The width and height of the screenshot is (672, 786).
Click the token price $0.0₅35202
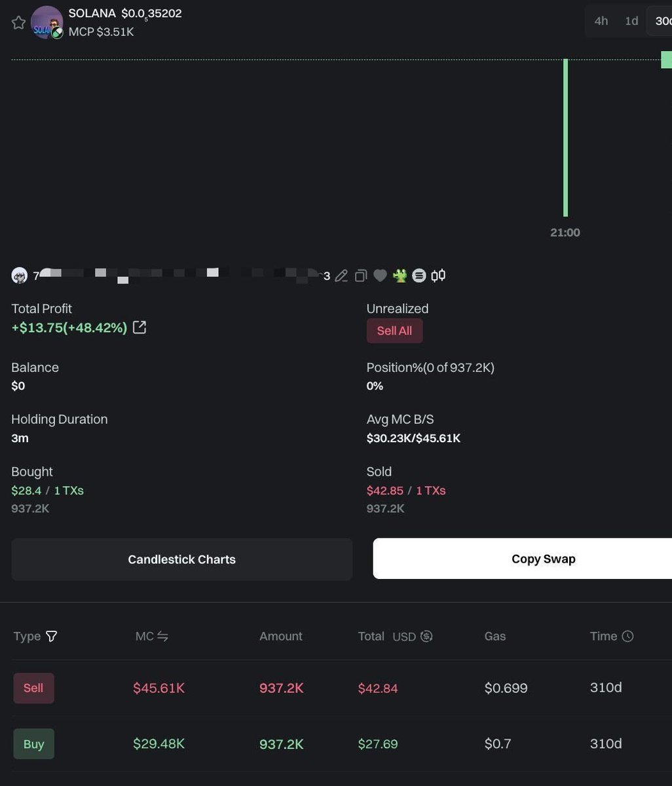click(x=151, y=14)
